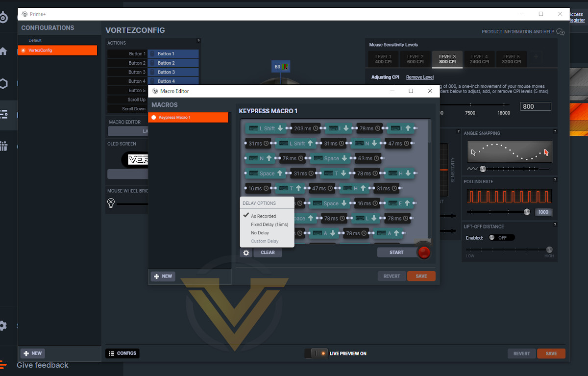588x376 pixels.
Task: Go to the Home sidebar icon
Action: [x=3, y=51]
